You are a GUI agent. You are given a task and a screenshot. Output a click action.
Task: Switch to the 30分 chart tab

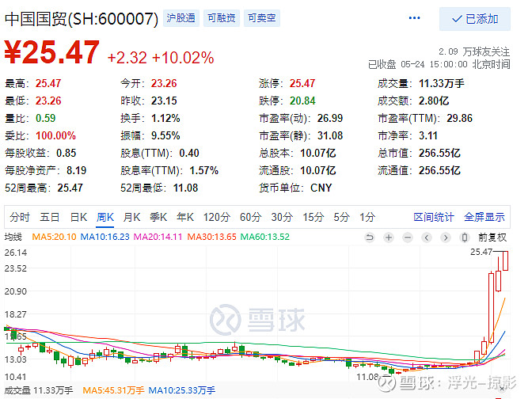pyautogui.click(x=282, y=217)
